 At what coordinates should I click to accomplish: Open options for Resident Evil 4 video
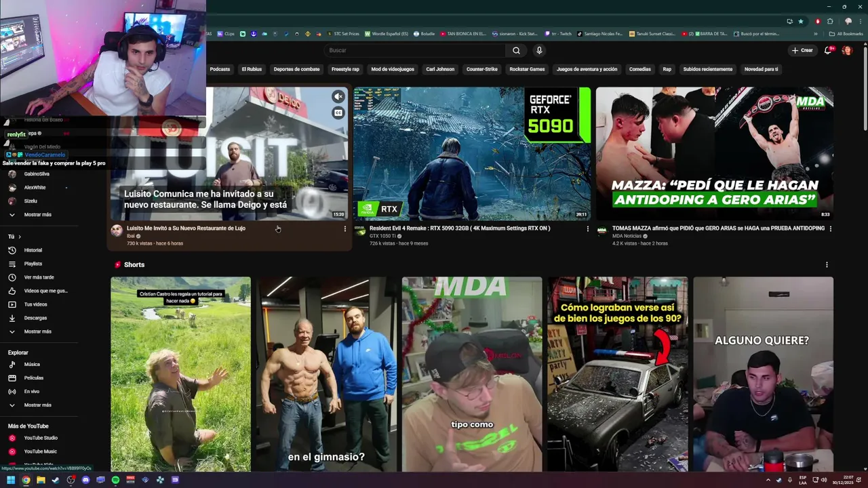[x=587, y=229]
